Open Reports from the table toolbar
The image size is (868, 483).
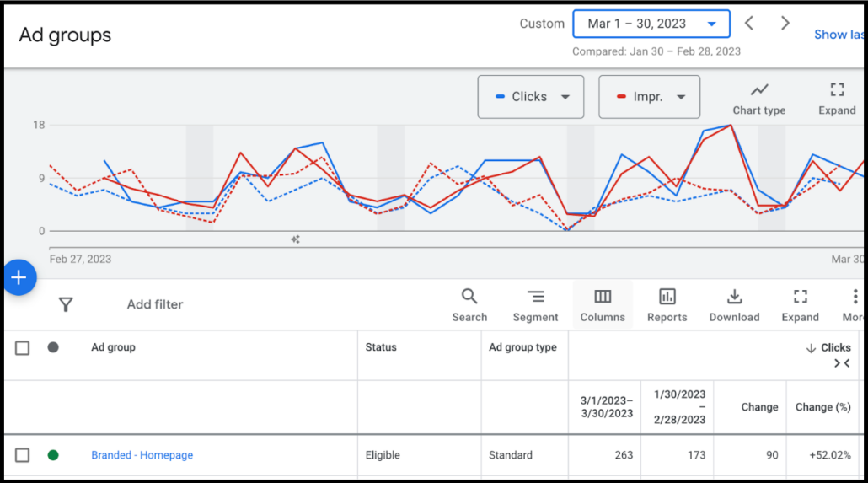667,305
